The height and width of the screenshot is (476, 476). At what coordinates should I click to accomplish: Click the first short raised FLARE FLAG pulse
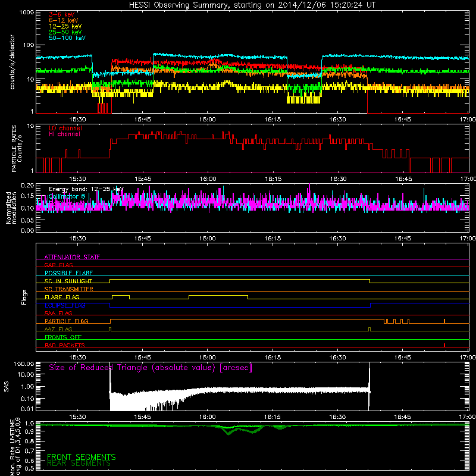pyautogui.click(x=121, y=297)
